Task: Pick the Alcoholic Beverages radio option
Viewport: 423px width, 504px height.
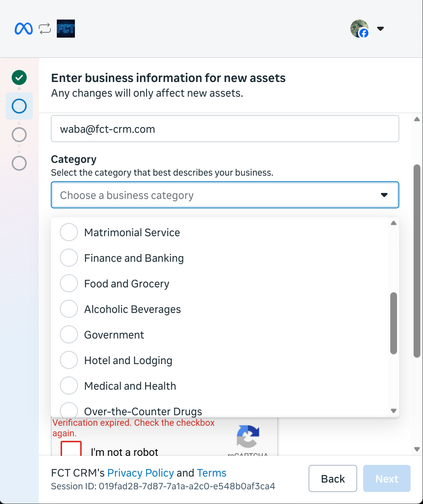Action: (69, 309)
